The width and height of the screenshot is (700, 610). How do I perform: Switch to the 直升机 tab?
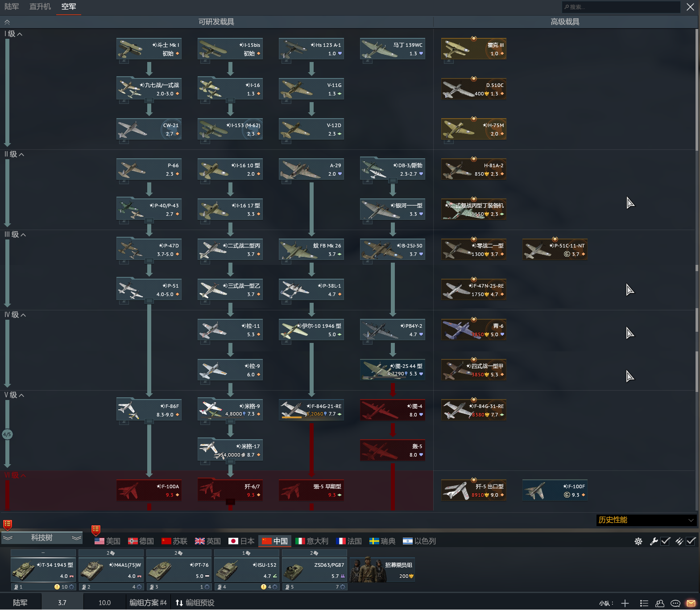pyautogui.click(x=40, y=7)
